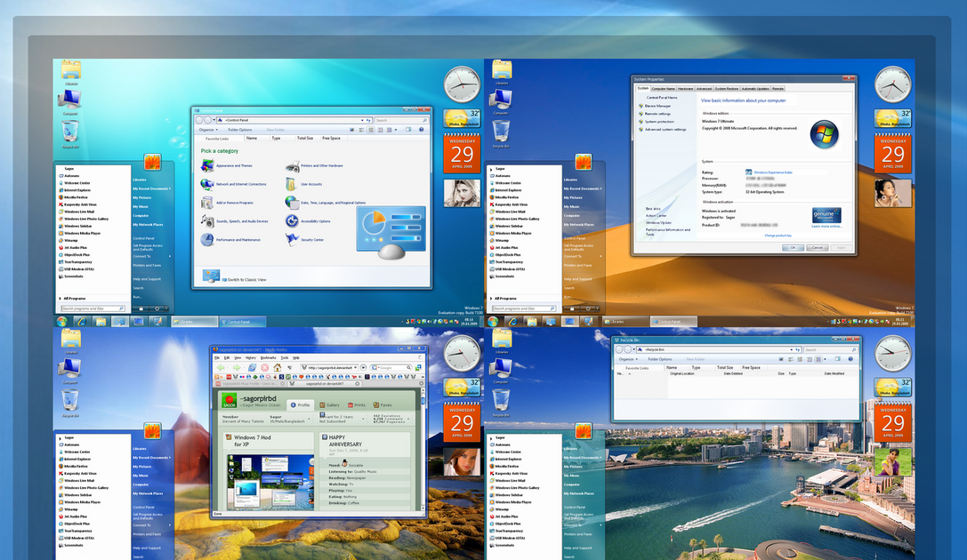Expand the 'Deviant for 2 Years' dropdown
Image resolution: width=967 pixels, height=560 pixels.
tap(363, 419)
